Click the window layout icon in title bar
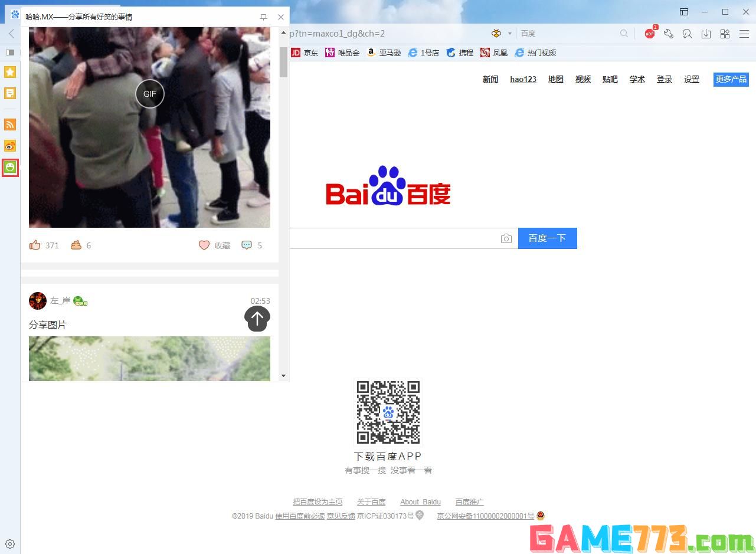Image resolution: width=756 pixels, height=554 pixels. (x=684, y=12)
